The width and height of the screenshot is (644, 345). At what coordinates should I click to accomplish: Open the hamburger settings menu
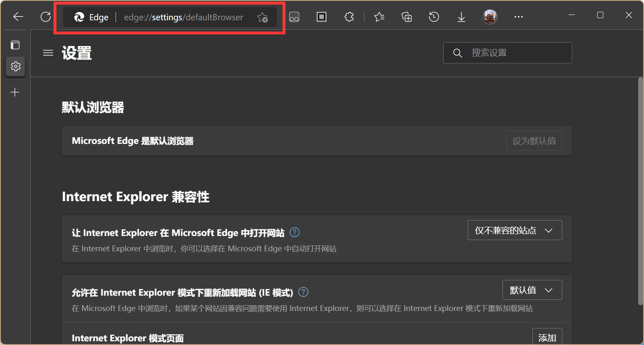coord(48,53)
